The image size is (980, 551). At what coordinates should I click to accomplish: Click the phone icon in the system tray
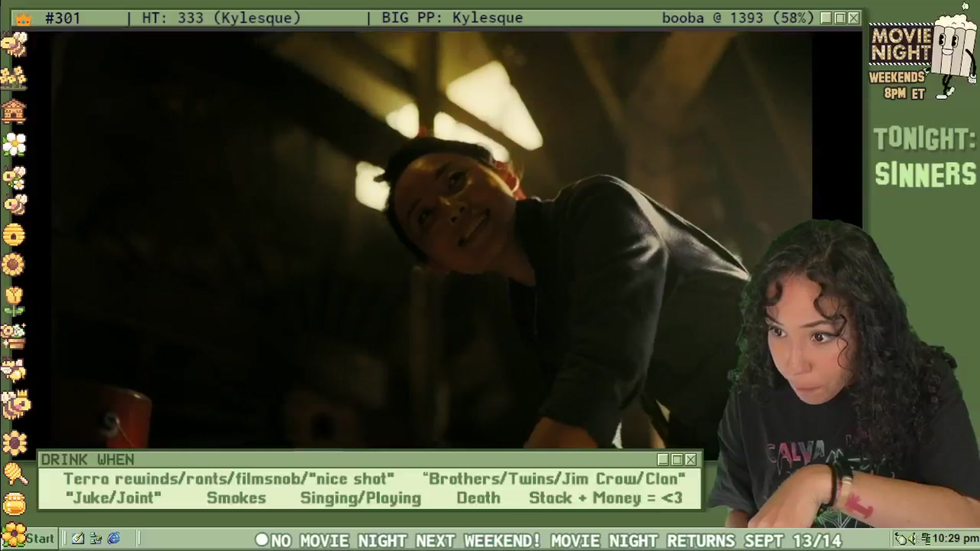[902, 538]
